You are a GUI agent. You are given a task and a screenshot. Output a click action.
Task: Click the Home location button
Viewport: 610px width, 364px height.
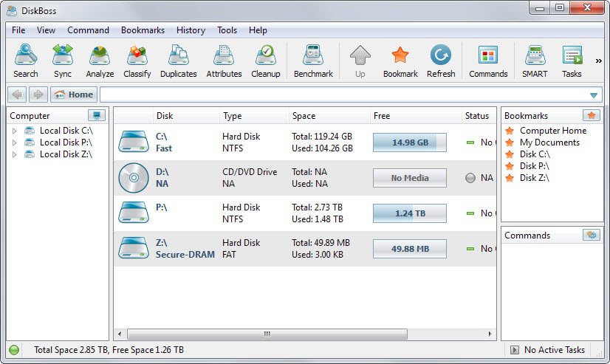coord(74,95)
